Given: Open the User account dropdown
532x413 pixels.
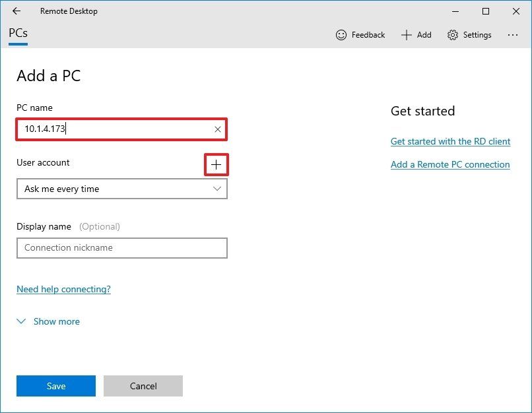Looking at the screenshot, I should pos(122,189).
